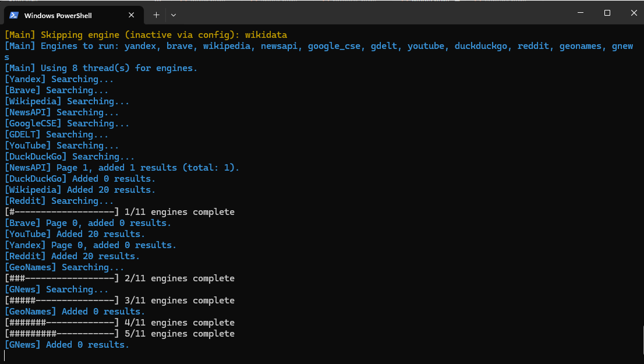Click the "[GNews] Added 0 results." line
644x364 pixels.
[x=67, y=345]
